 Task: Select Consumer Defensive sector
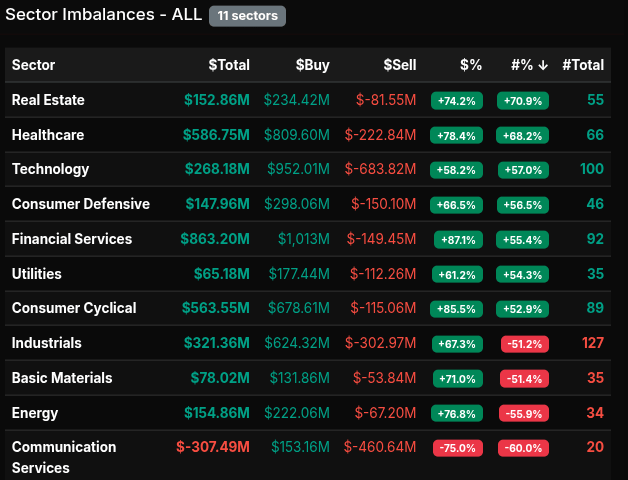tap(80, 204)
